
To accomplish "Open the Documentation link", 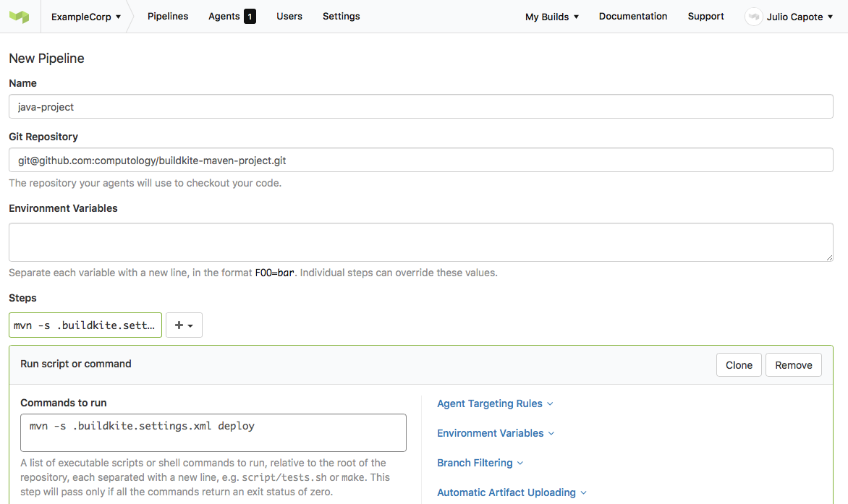I will 633,16.
